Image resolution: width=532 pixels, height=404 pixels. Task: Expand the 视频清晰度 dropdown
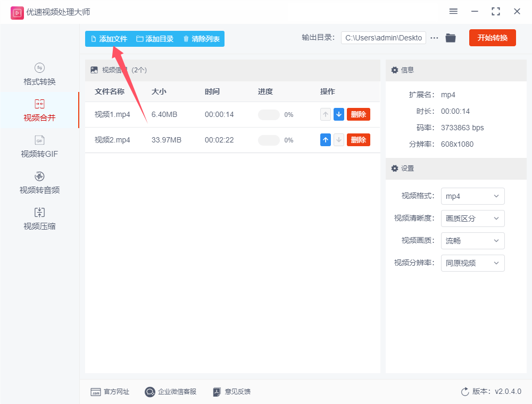472,218
